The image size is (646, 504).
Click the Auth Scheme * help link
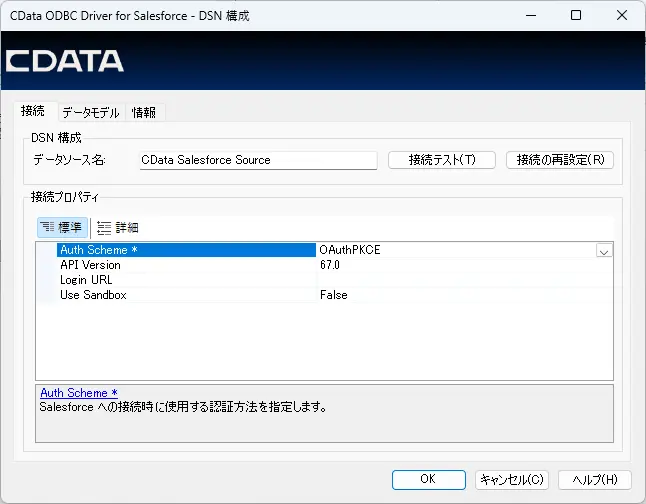pos(79,393)
